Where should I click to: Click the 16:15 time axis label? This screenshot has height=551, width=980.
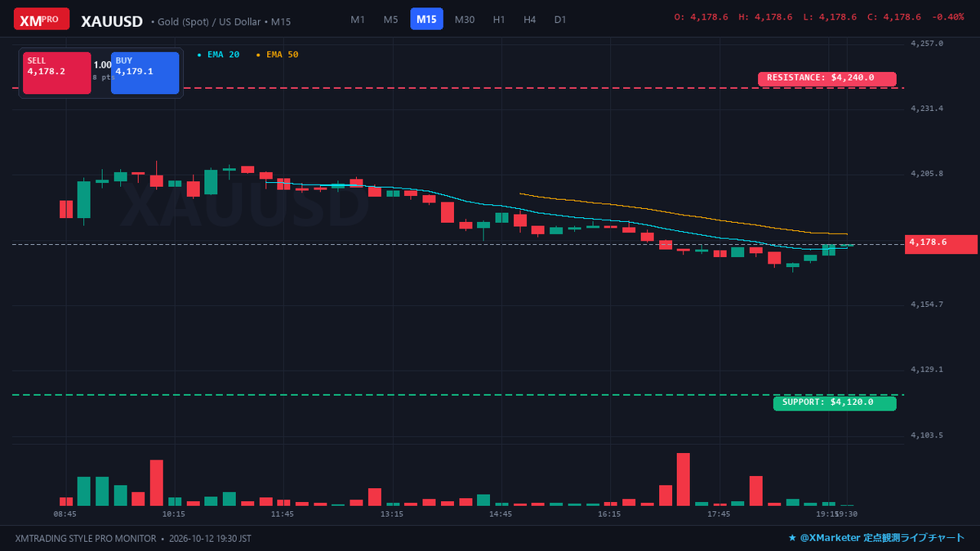[609, 514]
